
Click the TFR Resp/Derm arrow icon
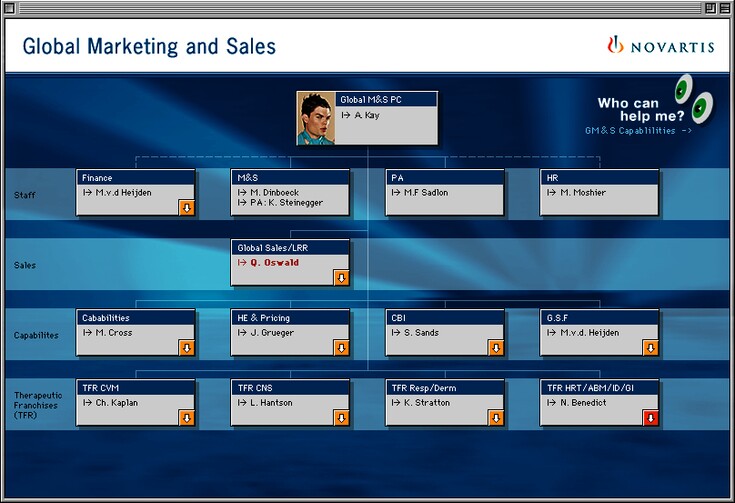pos(496,417)
